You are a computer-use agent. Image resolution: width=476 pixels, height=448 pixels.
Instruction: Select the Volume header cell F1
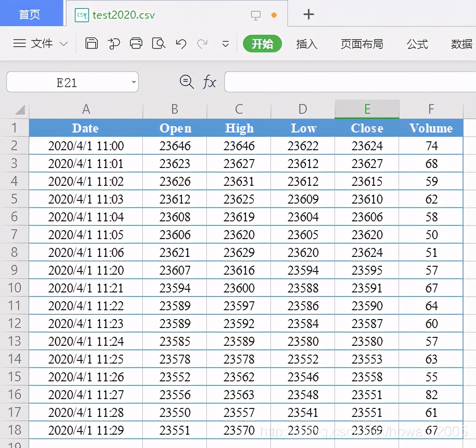(431, 128)
